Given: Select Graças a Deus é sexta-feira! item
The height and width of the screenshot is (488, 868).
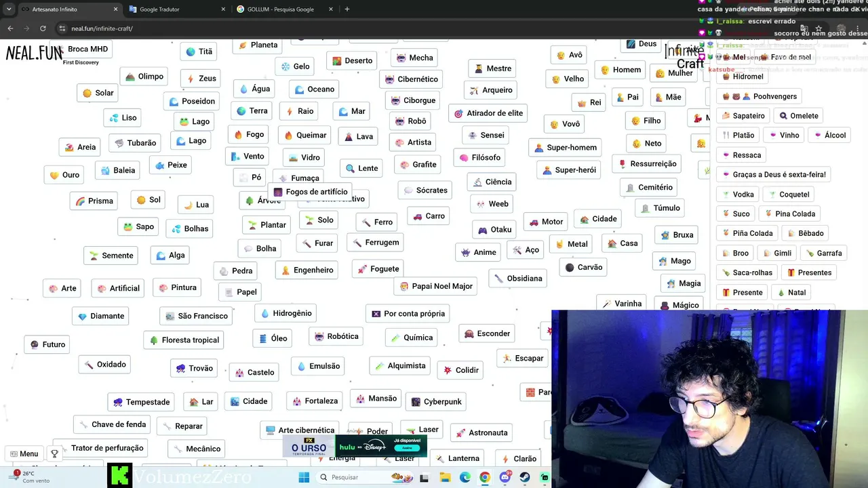Looking at the screenshot, I should point(774,175).
